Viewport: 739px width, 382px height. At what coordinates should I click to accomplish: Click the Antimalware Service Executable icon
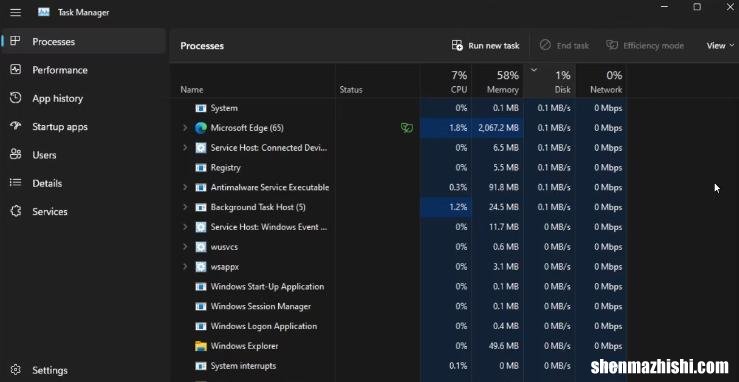pos(201,187)
